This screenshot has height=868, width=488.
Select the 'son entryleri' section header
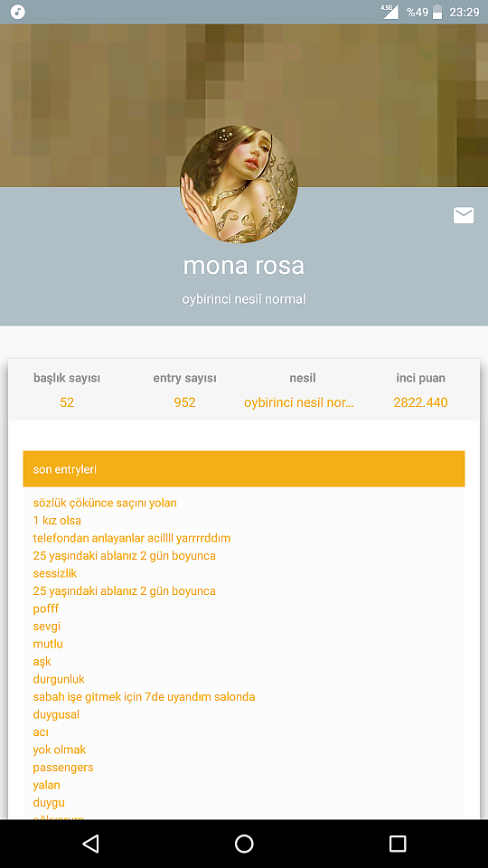pyautogui.click(x=244, y=469)
